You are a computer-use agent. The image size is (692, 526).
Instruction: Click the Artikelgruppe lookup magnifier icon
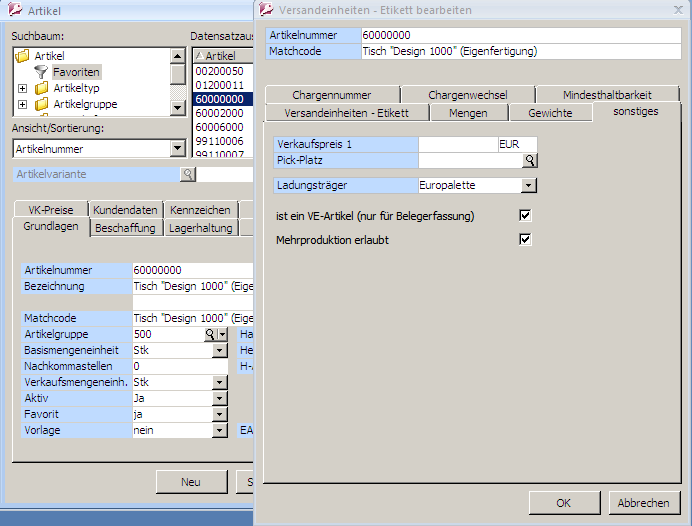coord(210,335)
